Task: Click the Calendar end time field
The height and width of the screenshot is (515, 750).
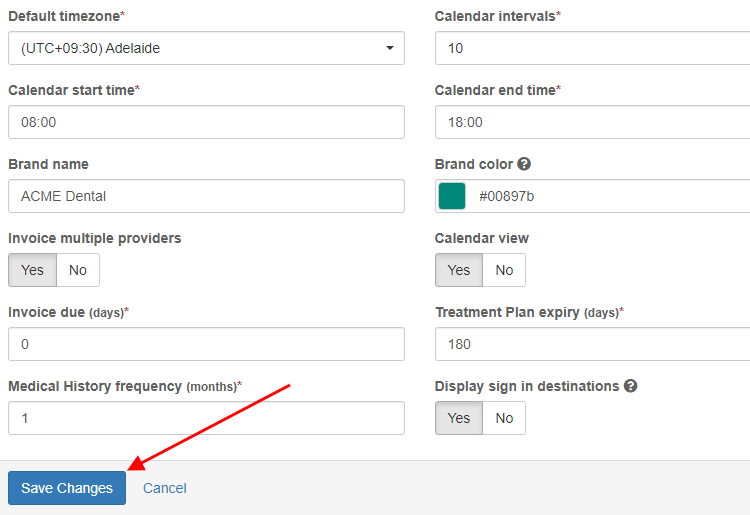Action: click(x=593, y=122)
